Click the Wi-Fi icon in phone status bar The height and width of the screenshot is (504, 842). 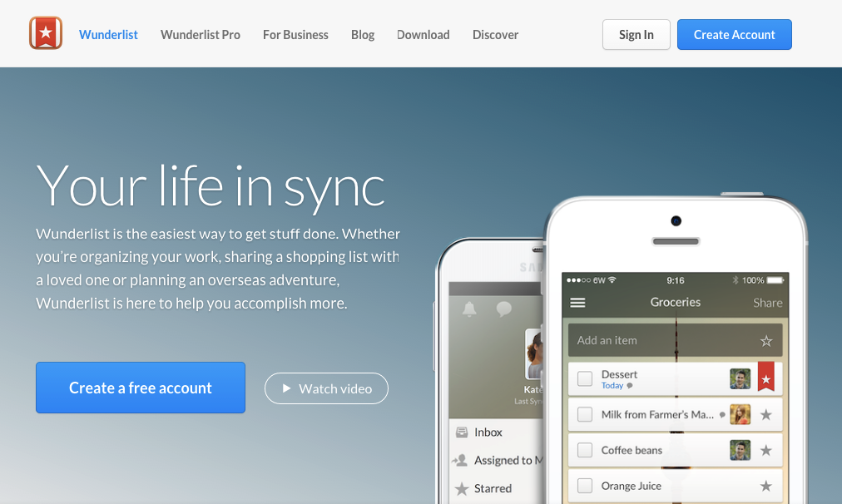[612, 280]
